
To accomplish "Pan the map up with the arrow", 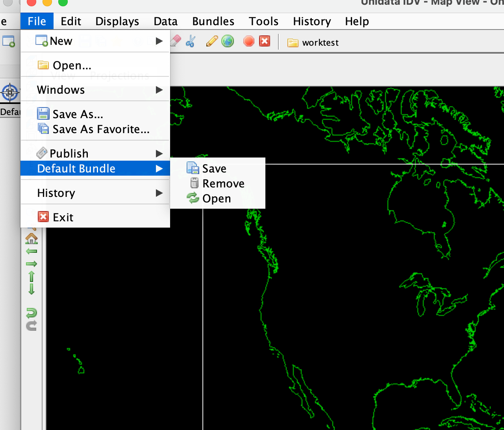I will pos(31,276).
